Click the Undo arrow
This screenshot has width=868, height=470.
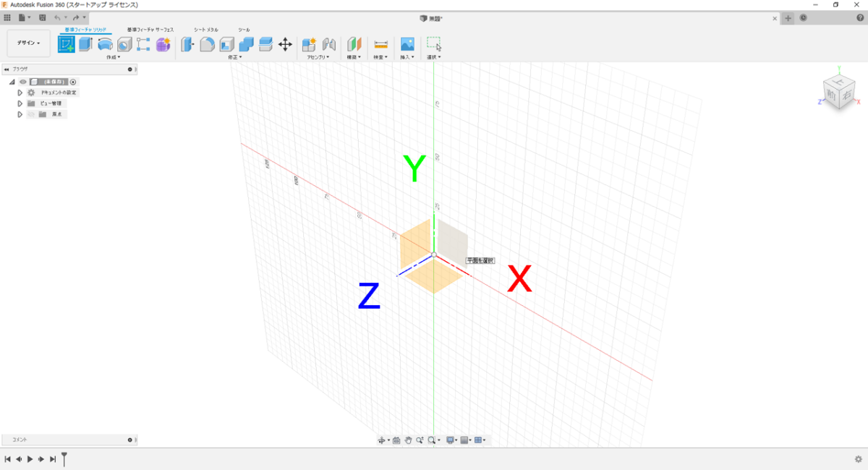57,17
